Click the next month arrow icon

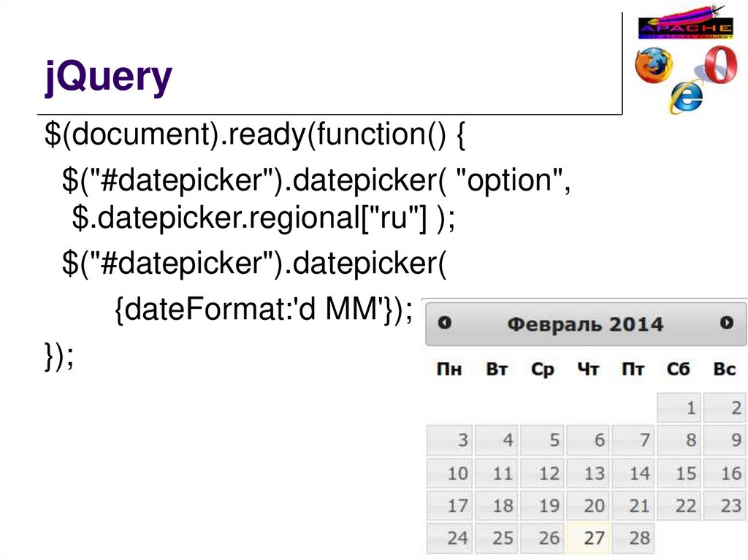click(x=725, y=323)
